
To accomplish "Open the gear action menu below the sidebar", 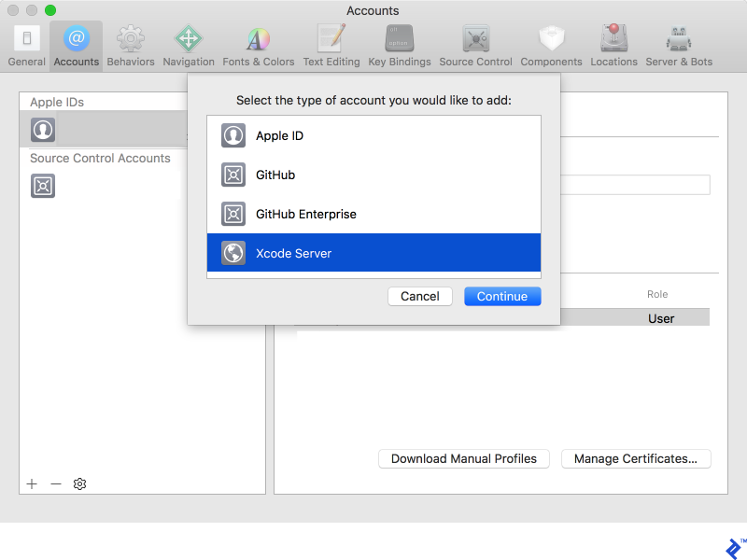I will point(79,483).
